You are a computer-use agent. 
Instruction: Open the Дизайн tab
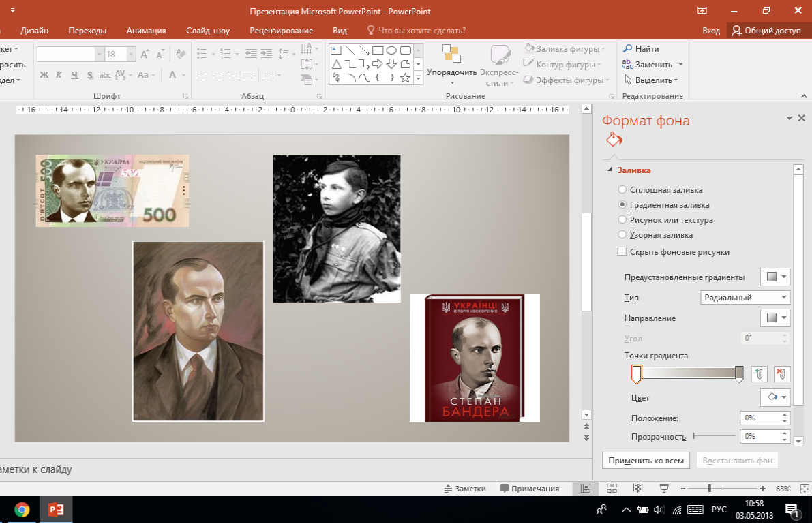click(35, 31)
